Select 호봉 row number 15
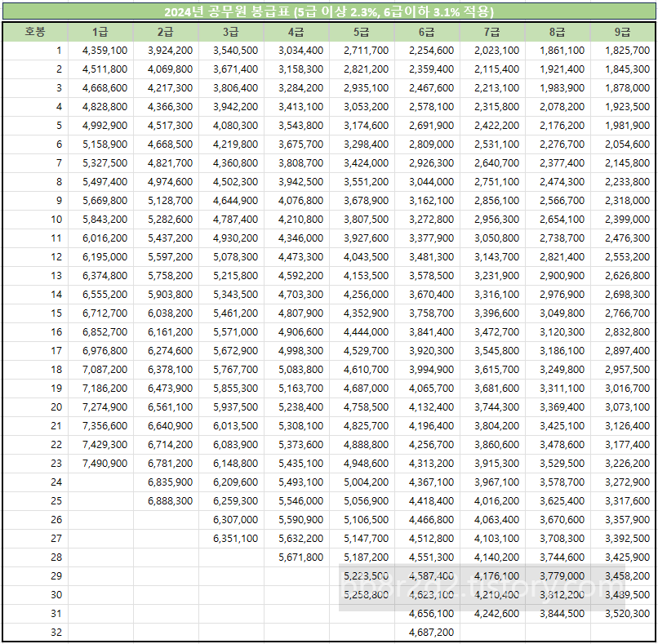658x644 pixels. coord(35,313)
